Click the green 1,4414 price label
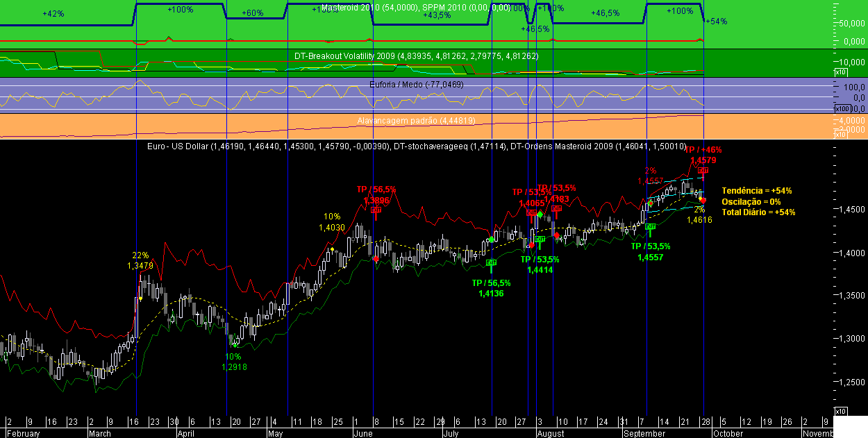The width and height of the screenshot is (868, 438). click(540, 270)
